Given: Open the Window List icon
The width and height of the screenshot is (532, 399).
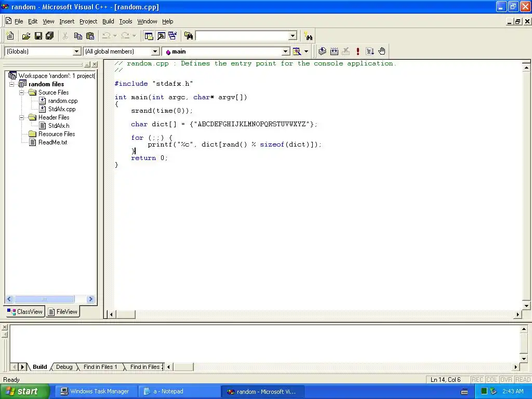Looking at the screenshot, I should click(172, 36).
